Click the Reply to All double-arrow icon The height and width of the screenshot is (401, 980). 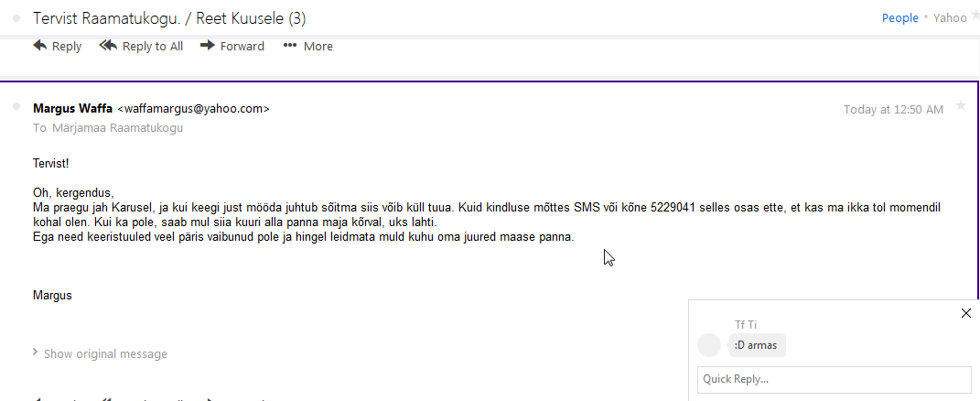tap(108, 46)
